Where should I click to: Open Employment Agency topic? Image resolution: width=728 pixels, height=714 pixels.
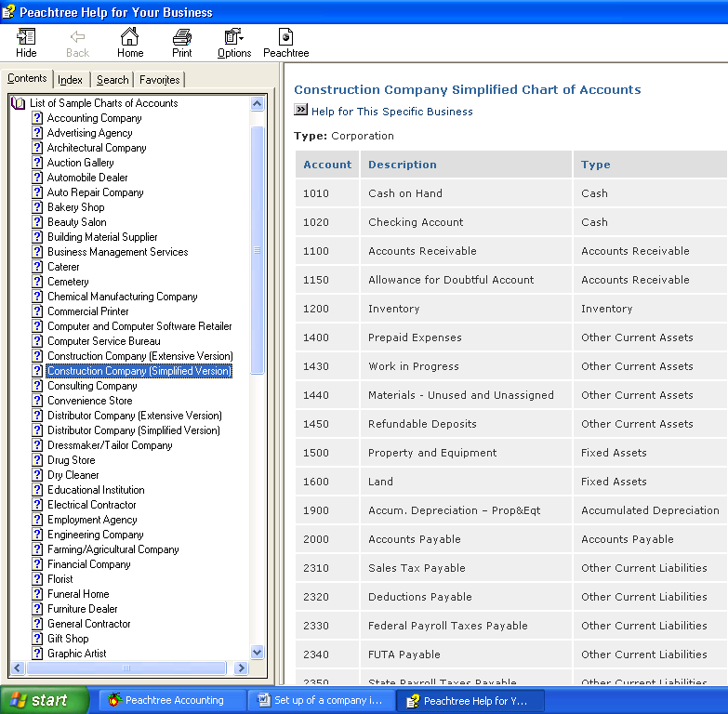click(92, 519)
